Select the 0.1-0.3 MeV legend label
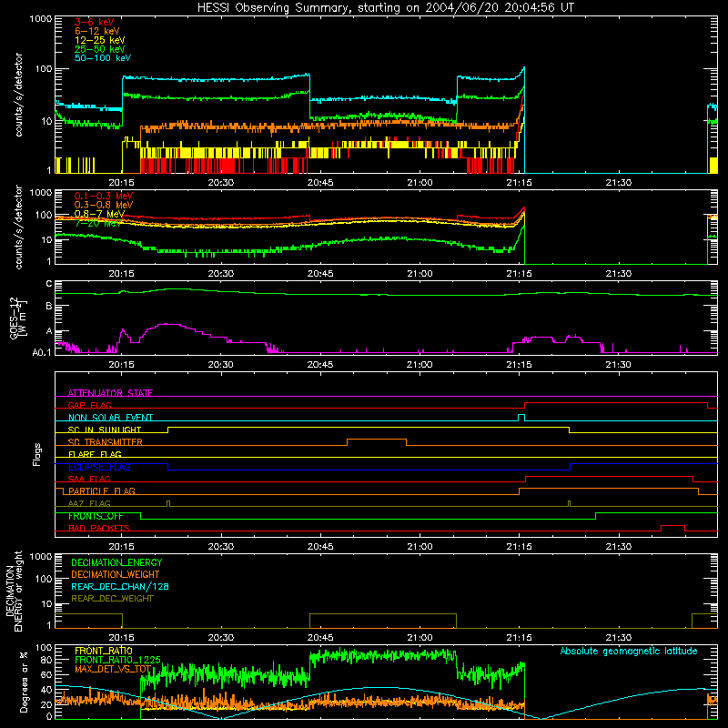 (x=104, y=196)
